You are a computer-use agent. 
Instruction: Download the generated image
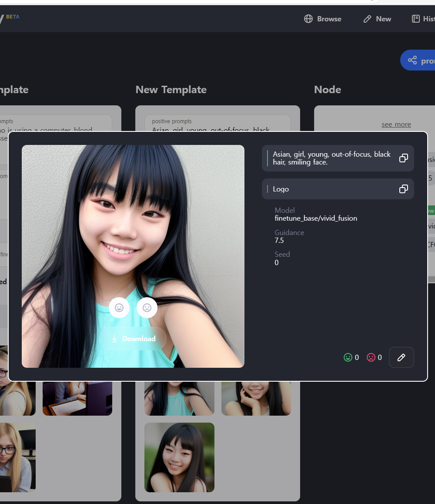133,339
